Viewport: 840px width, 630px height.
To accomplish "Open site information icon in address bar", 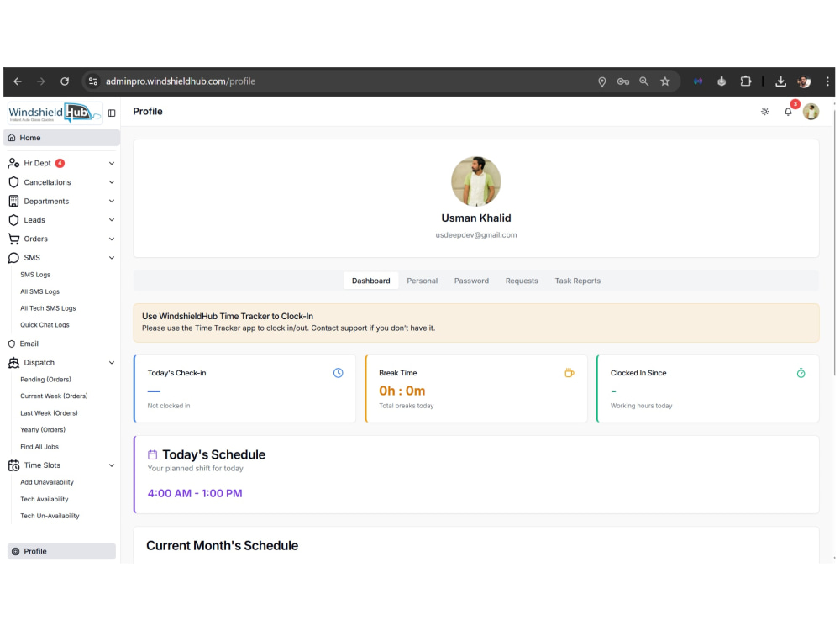I will (x=92, y=81).
